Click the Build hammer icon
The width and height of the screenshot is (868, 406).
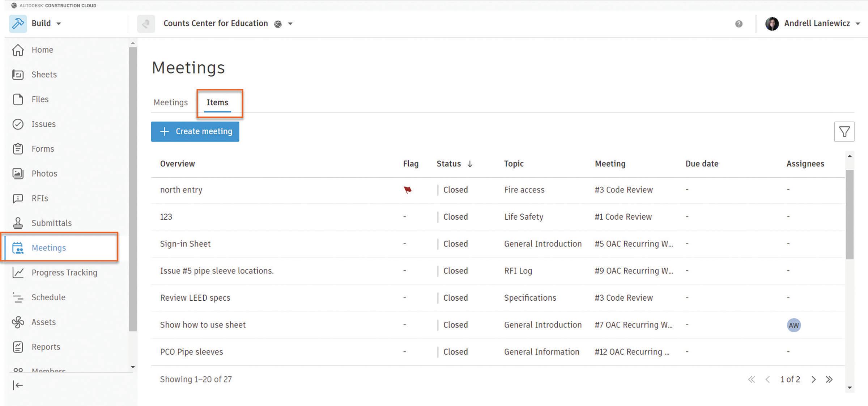point(18,24)
